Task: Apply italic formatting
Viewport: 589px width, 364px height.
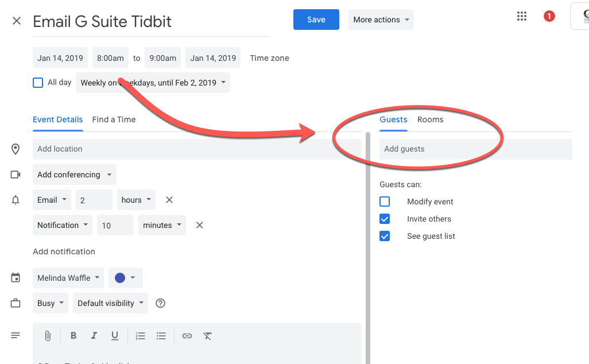Action: point(94,336)
